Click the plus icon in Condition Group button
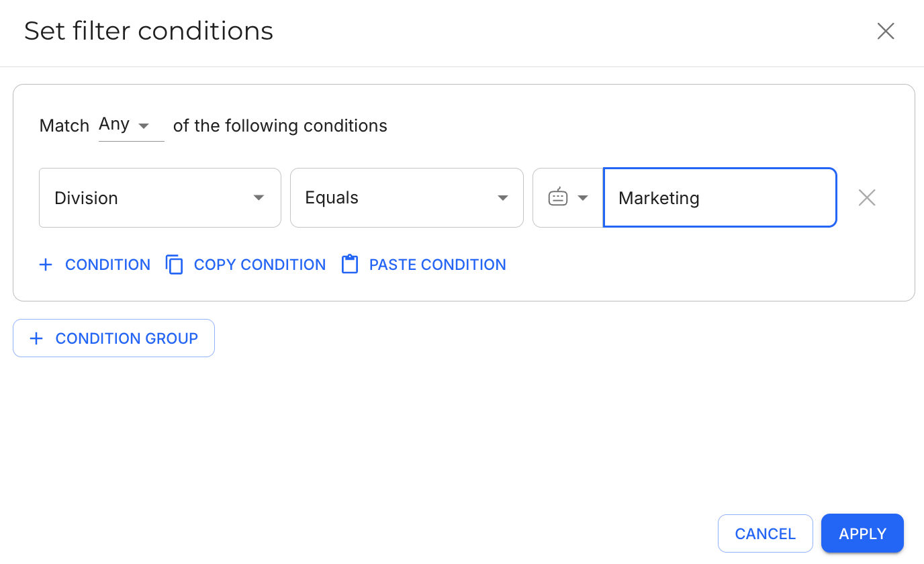The image size is (924, 564). point(36,338)
